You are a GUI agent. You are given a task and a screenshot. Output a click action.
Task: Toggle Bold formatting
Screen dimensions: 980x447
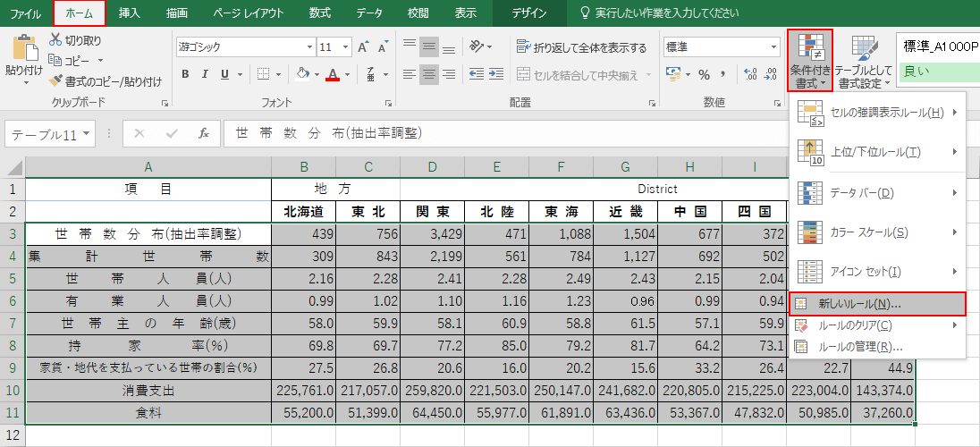185,74
